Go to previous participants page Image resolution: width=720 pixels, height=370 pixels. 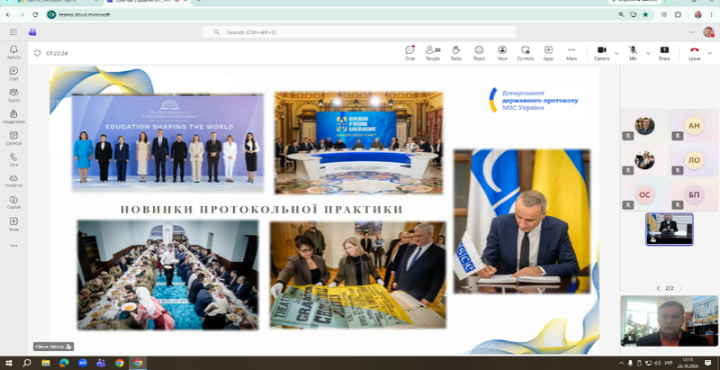click(658, 288)
